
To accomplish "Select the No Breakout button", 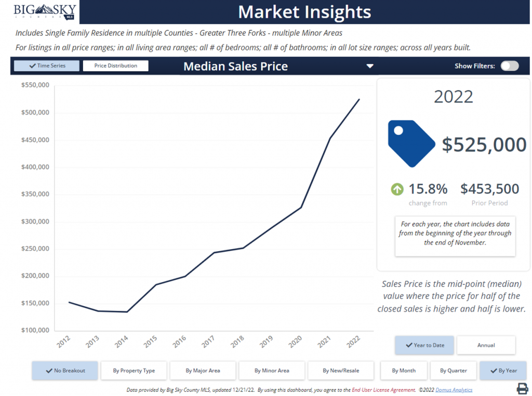I will point(65,371).
